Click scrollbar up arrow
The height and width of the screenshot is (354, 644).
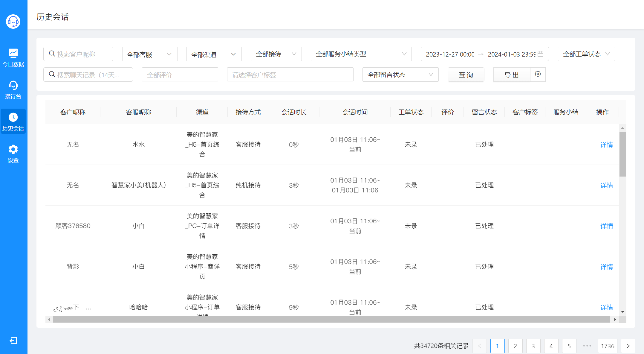pos(622,128)
